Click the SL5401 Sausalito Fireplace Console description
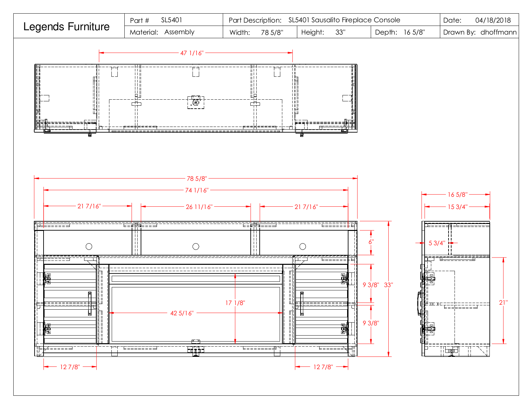532x411 pixels. pos(344,20)
